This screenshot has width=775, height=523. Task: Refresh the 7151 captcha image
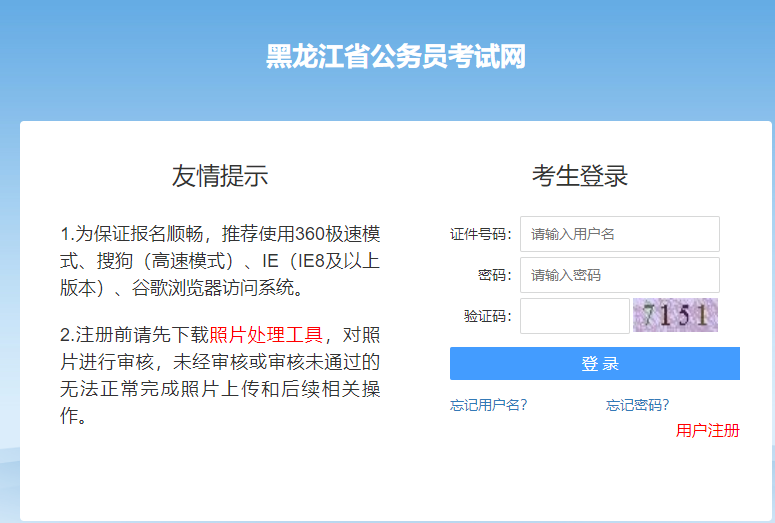[x=676, y=316]
